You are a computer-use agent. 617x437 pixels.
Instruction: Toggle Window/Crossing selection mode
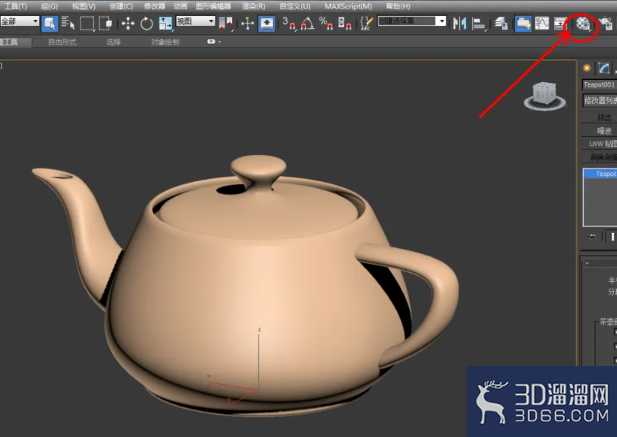[x=105, y=23]
